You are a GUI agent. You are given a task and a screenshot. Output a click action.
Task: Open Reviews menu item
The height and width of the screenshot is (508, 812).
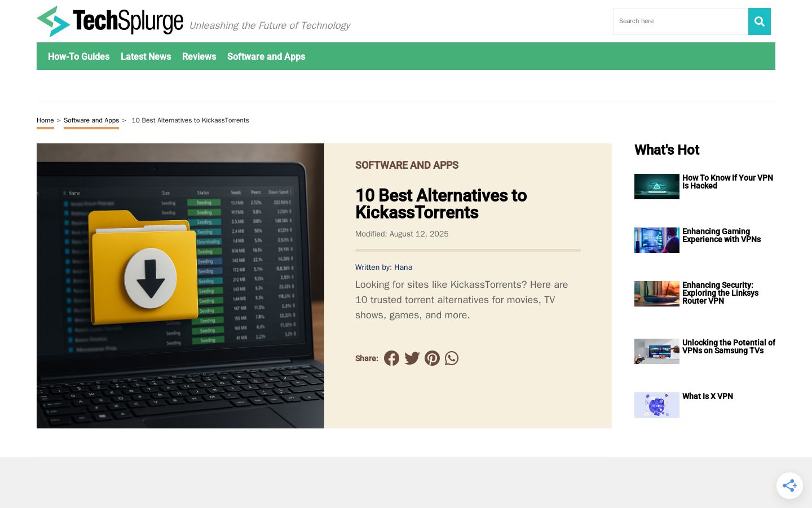199,56
